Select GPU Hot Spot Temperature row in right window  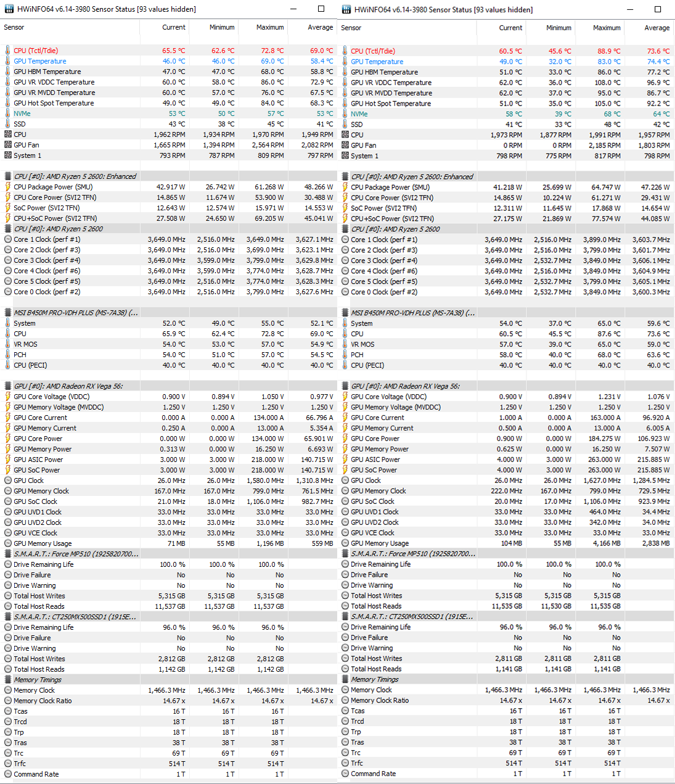coord(506,104)
